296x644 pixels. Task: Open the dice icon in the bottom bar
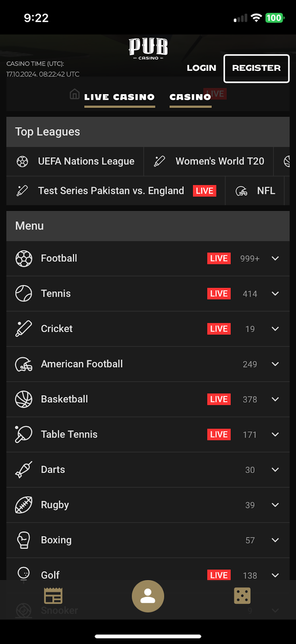point(242,596)
